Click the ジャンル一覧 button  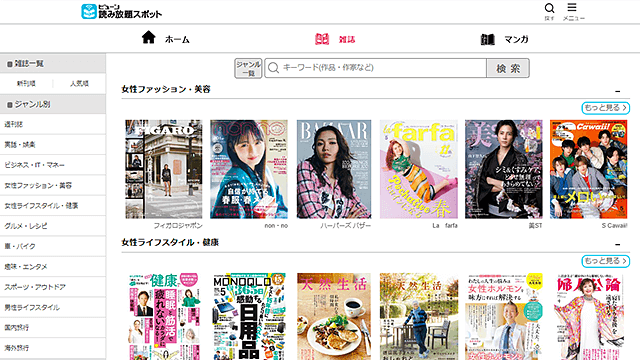tap(248, 68)
